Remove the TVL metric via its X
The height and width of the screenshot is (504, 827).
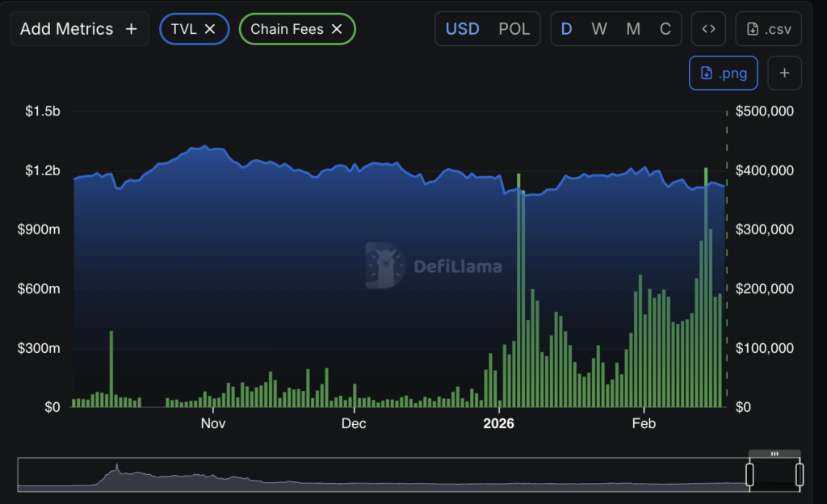click(x=211, y=28)
